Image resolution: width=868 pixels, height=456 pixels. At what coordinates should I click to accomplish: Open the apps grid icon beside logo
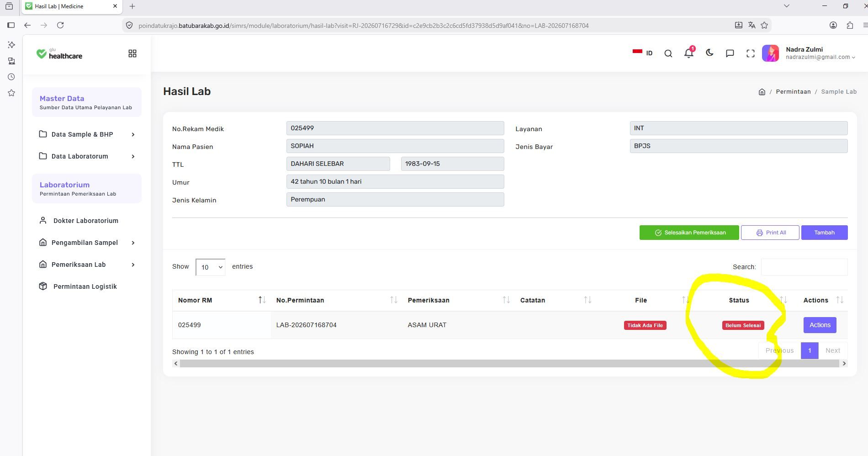(x=132, y=53)
